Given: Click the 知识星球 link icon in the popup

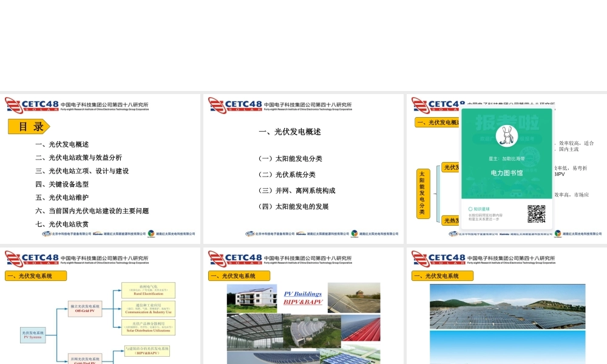Looking at the screenshot, I should 470,208.
